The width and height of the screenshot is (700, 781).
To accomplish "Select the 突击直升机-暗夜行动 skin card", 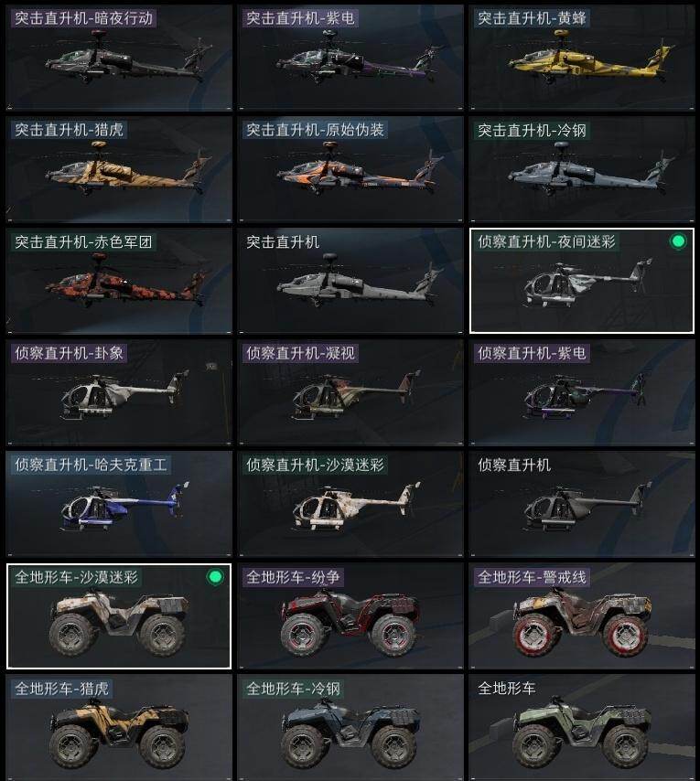I will (x=119, y=58).
